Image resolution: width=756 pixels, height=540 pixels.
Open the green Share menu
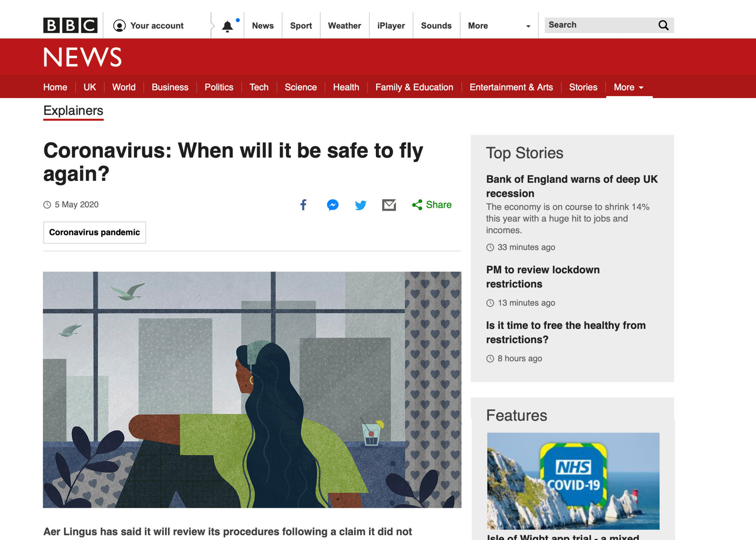tap(432, 205)
